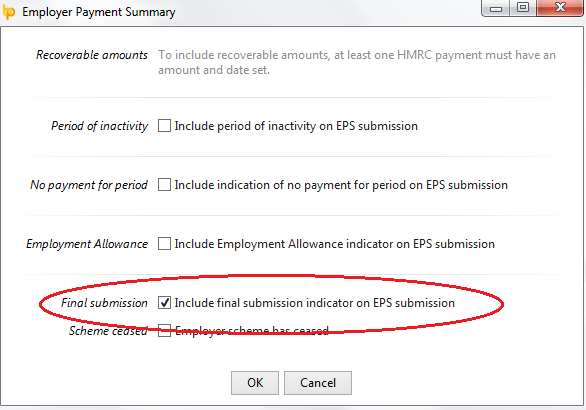Click "Include period of inactivity on EPS submission" text
Image resolution: width=586 pixels, height=410 pixels.
click(296, 126)
